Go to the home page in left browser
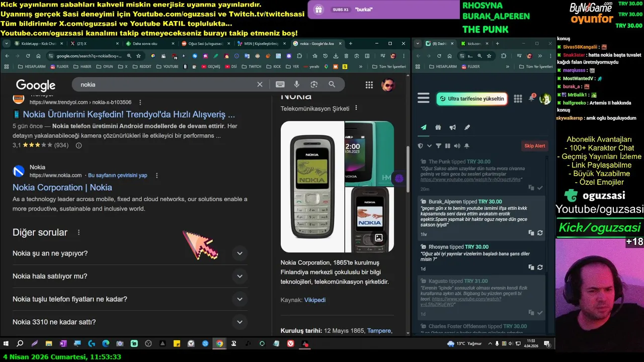The width and height of the screenshot is (644, 362). 39,56
